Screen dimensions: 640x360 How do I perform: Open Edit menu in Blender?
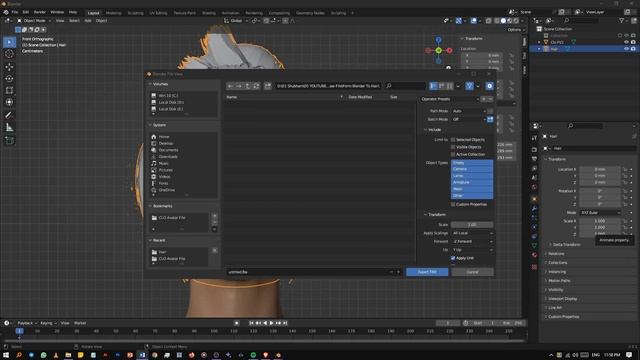[26, 12]
